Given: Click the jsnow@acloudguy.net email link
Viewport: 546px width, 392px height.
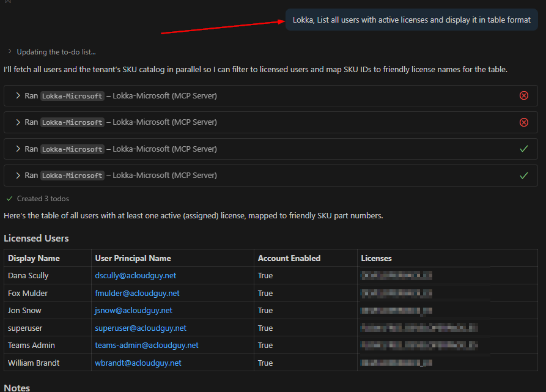Looking at the screenshot, I should point(133,311).
